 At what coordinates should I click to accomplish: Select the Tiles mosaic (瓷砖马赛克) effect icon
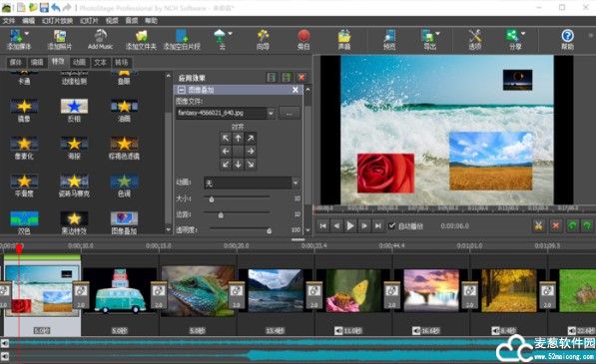click(74, 182)
